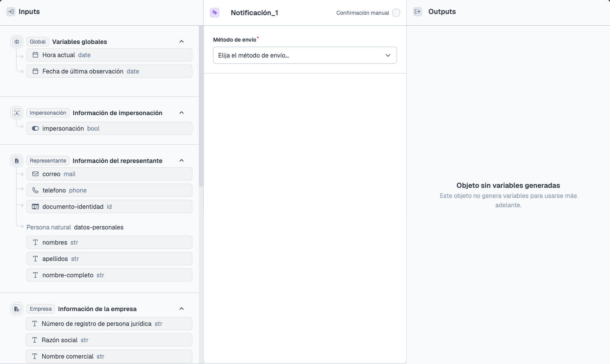Collapse Información del representante section
610x364 pixels.
pos(181,161)
